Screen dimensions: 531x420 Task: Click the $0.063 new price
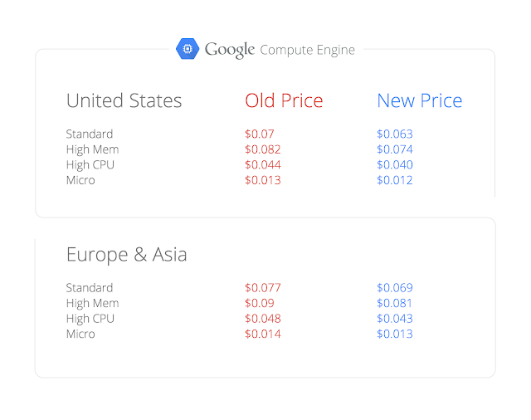394,134
